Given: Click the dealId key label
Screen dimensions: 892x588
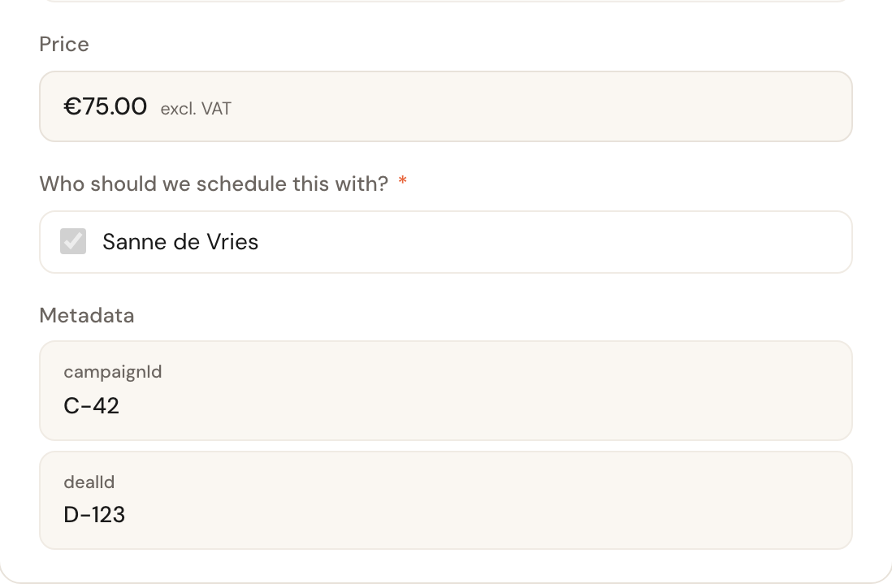Looking at the screenshot, I should [89, 482].
